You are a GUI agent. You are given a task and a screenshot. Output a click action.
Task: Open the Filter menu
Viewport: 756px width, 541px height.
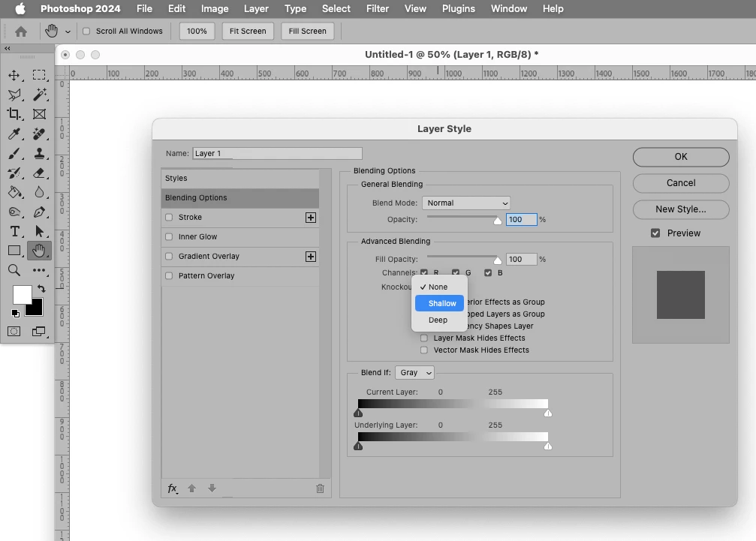point(378,9)
